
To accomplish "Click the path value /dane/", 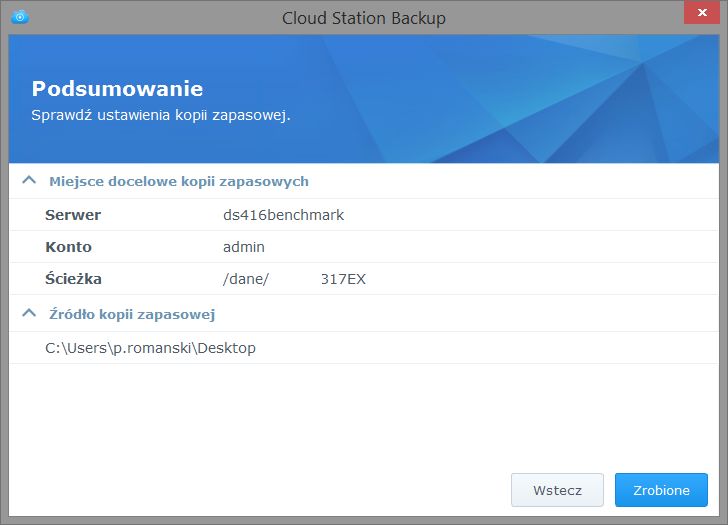I will click(246, 279).
